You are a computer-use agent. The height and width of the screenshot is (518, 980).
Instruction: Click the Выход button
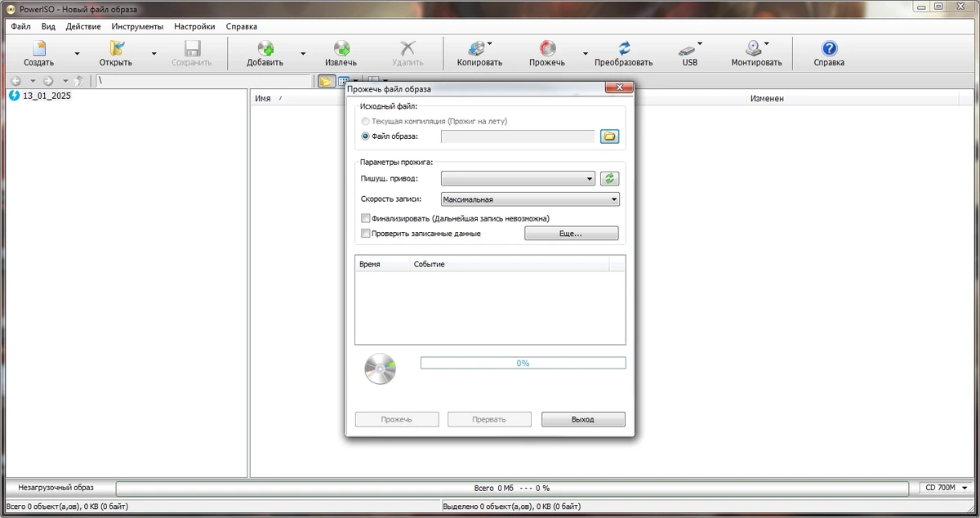[583, 419]
